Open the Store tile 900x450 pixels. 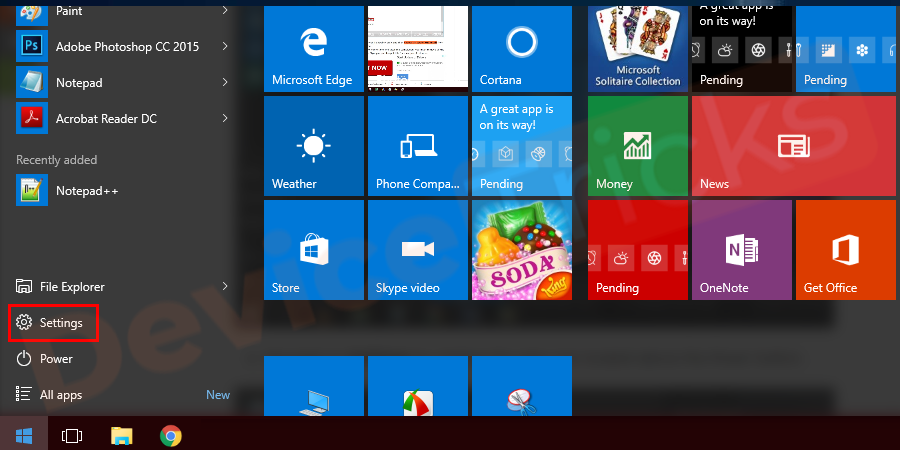tap(313, 250)
